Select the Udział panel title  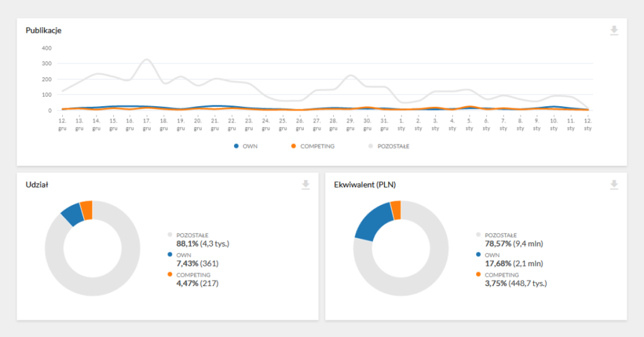tap(37, 185)
